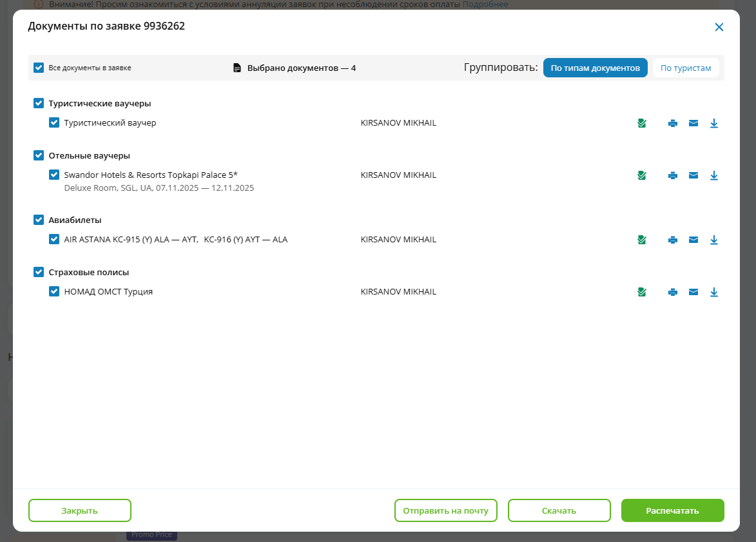
Task: Email the Туристический ваучер document
Action: 693,123
